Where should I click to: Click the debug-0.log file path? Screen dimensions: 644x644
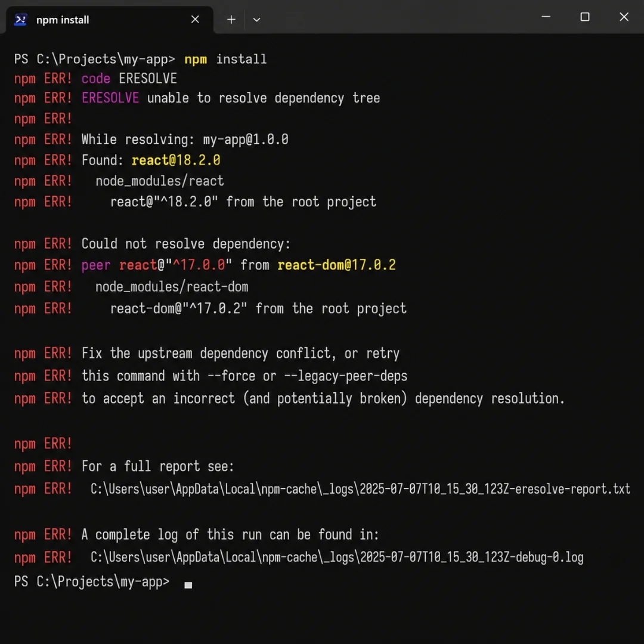(x=337, y=558)
